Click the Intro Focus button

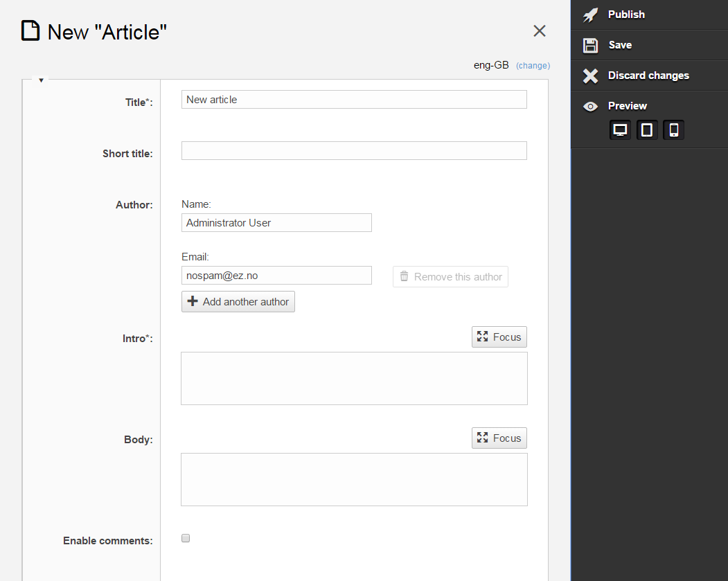point(499,337)
